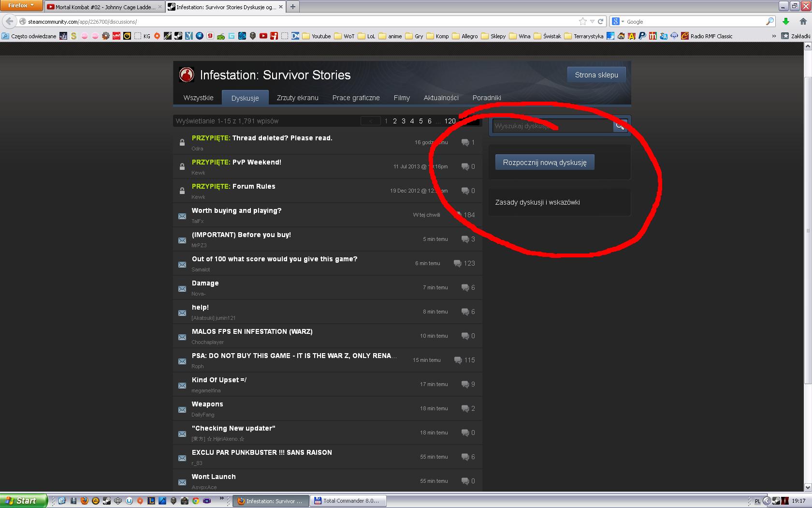Launch Steam from the quick launch bar
812x508 pixels.
coord(106,501)
